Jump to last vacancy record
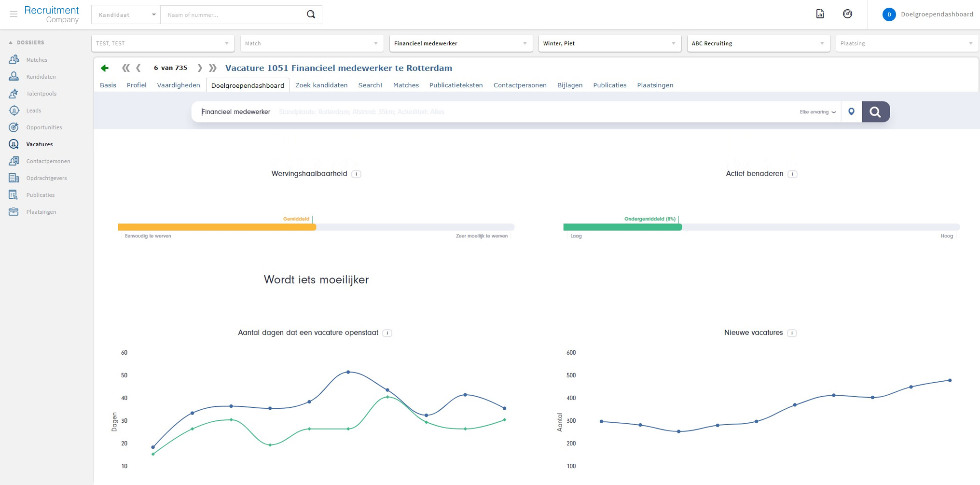 (x=213, y=68)
